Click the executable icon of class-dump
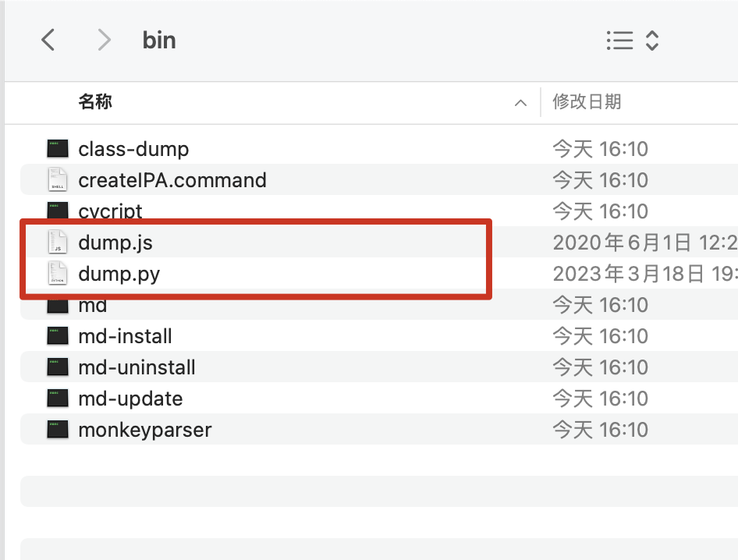This screenshot has height=560, width=738. (58, 149)
